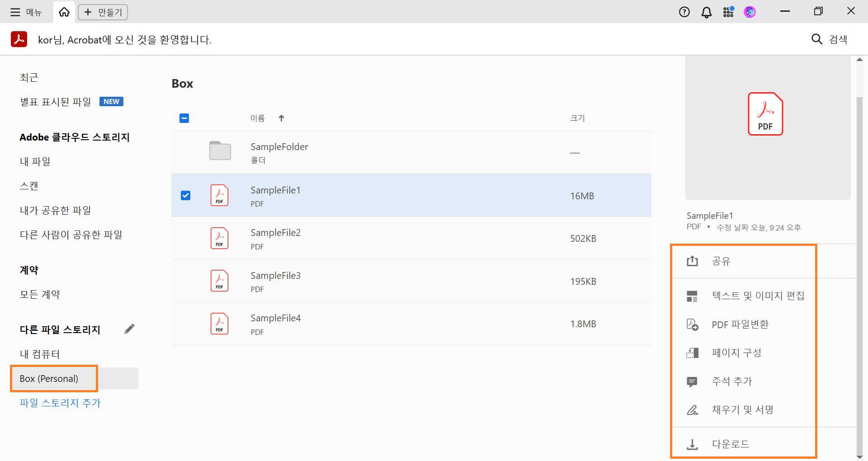Click the download (다운로드) icon
This screenshot has width=868, height=461.
(692, 444)
